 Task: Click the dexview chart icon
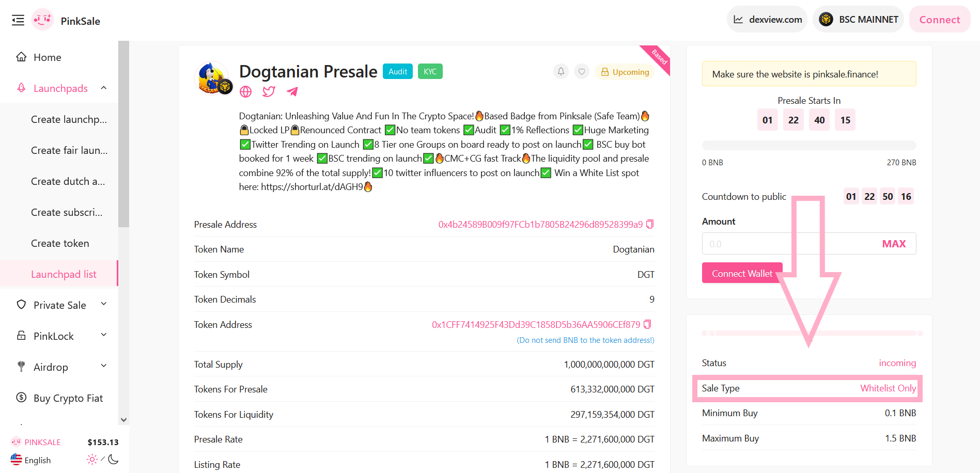(x=738, y=20)
